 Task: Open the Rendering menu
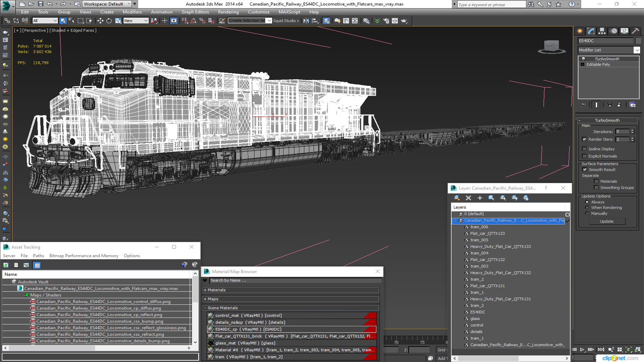tap(228, 12)
